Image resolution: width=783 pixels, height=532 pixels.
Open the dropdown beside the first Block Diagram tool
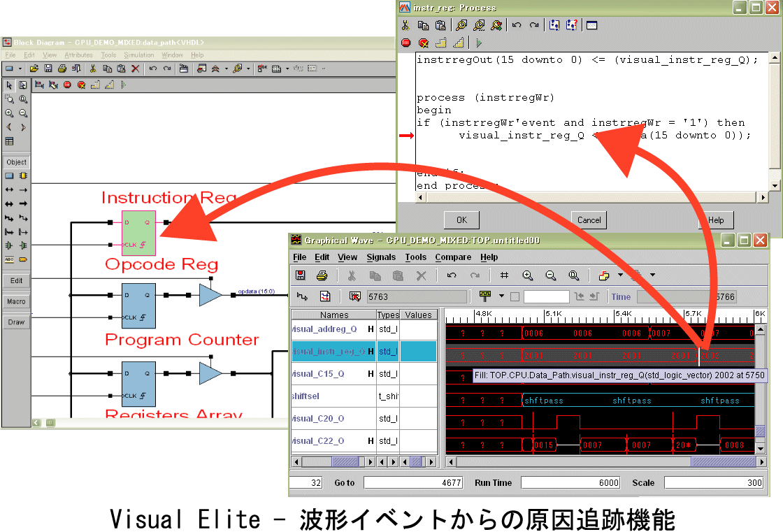tap(20, 69)
